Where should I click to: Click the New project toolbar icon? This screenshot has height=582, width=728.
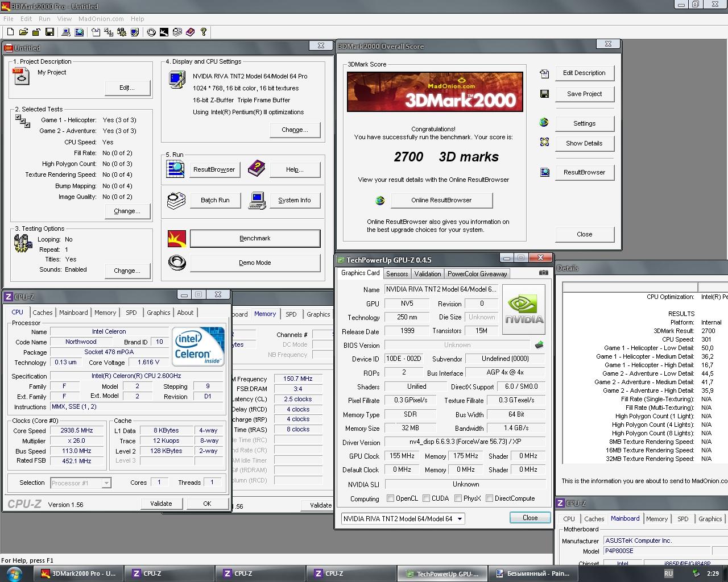pyautogui.click(x=10, y=32)
